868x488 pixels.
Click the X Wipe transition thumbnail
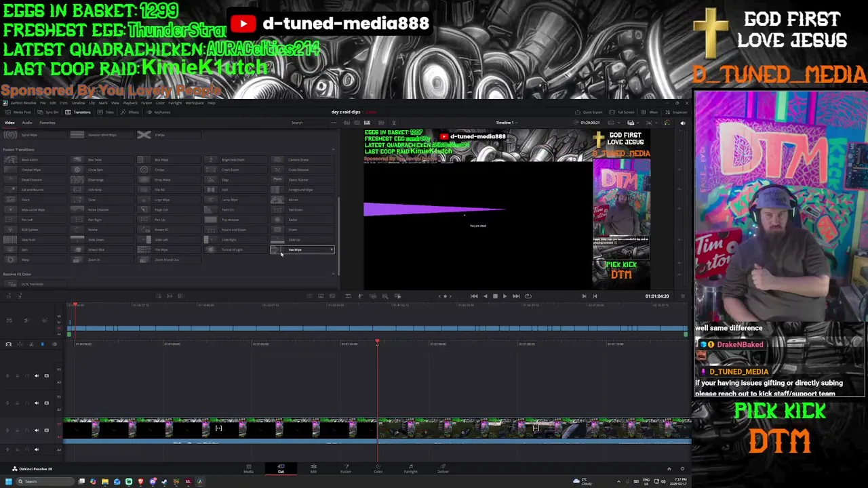144,135
